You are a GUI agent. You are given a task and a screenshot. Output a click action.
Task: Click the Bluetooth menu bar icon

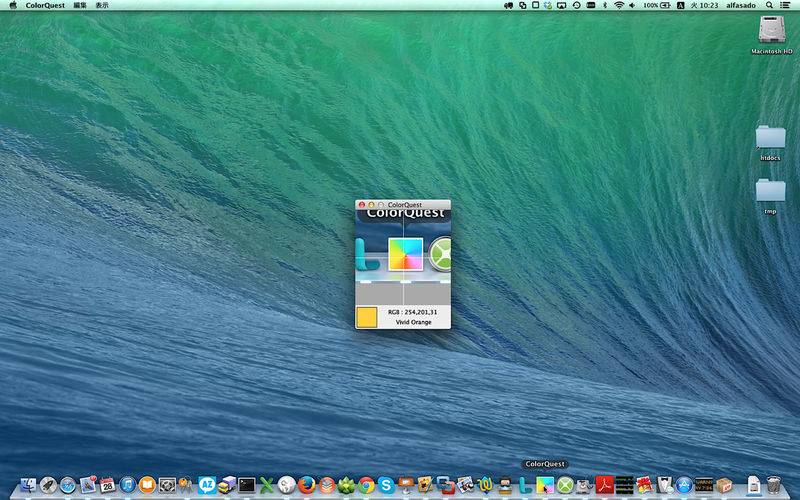605,5
